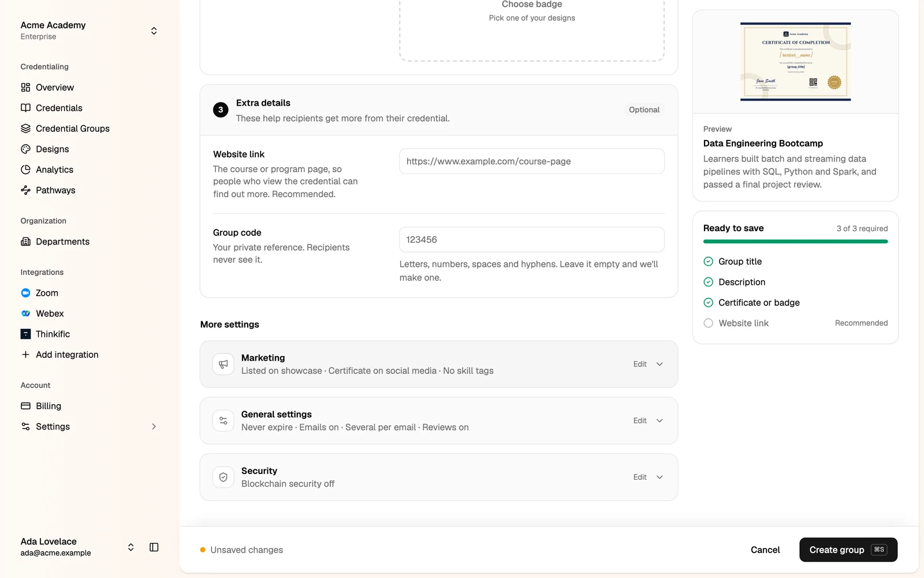
Task: Toggle the sidebar collapse icon
Action: [154, 547]
